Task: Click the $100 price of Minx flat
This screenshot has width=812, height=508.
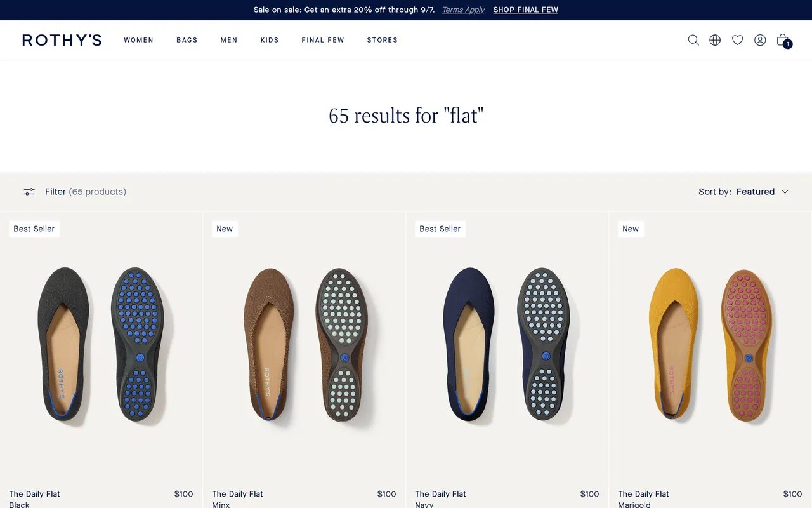Action: (387, 494)
